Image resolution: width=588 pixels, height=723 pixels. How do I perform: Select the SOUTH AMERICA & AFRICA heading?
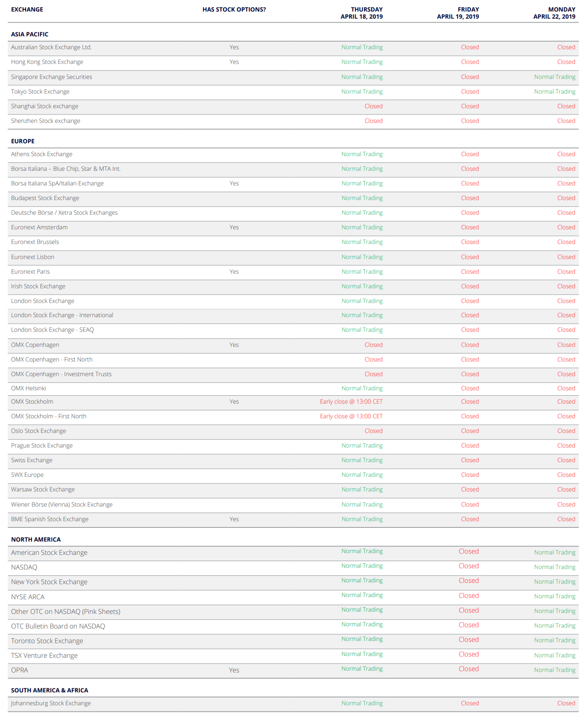tap(50, 690)
